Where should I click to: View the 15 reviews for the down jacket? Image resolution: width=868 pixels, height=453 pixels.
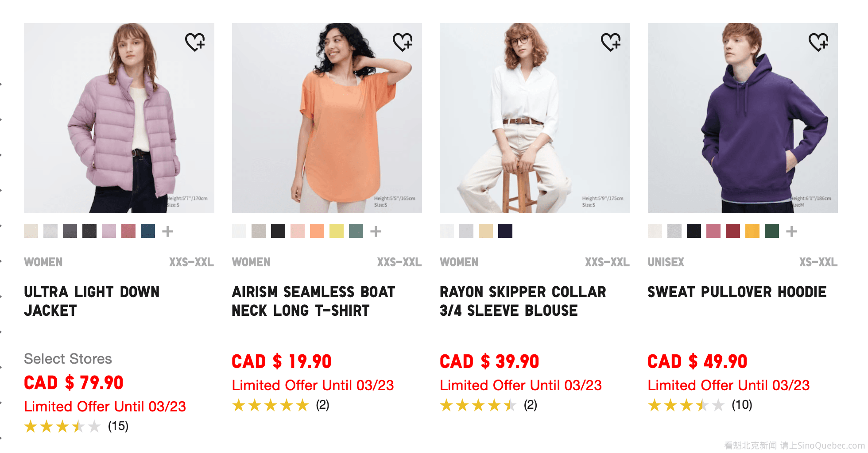pyautogui.click(x=118, y=426)
